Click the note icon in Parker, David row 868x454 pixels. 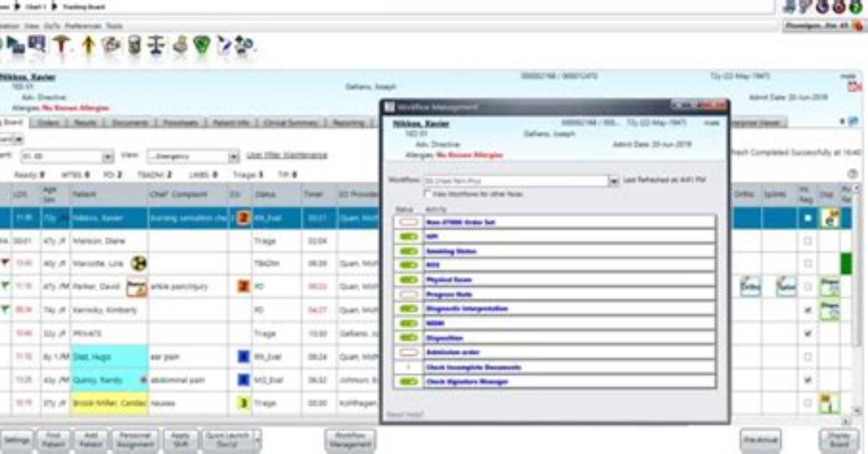tap(137, 288)
